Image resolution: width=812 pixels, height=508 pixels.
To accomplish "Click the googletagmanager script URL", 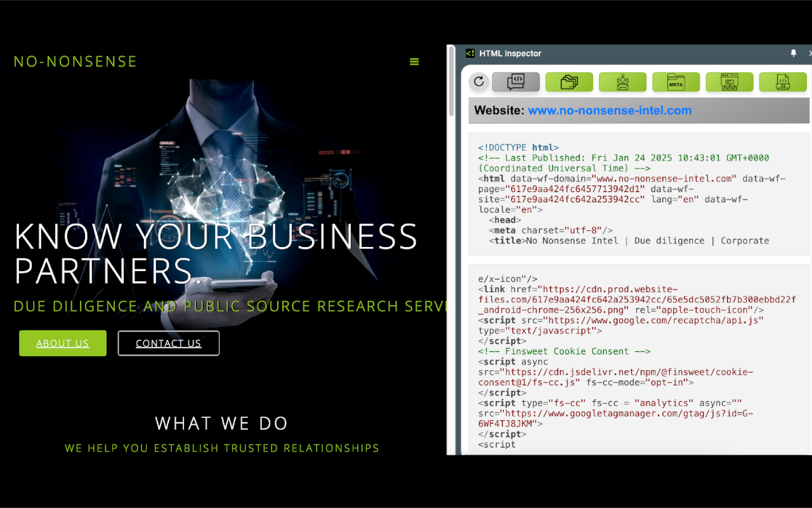I will pyautogui.click(x=616, y=418).
